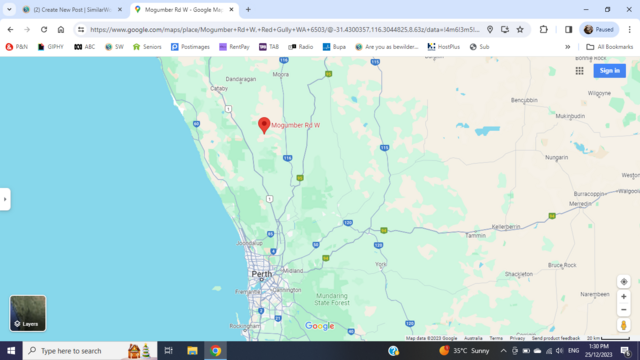Zoom out on the map
The image size is (640, 360).
point(623,310)
